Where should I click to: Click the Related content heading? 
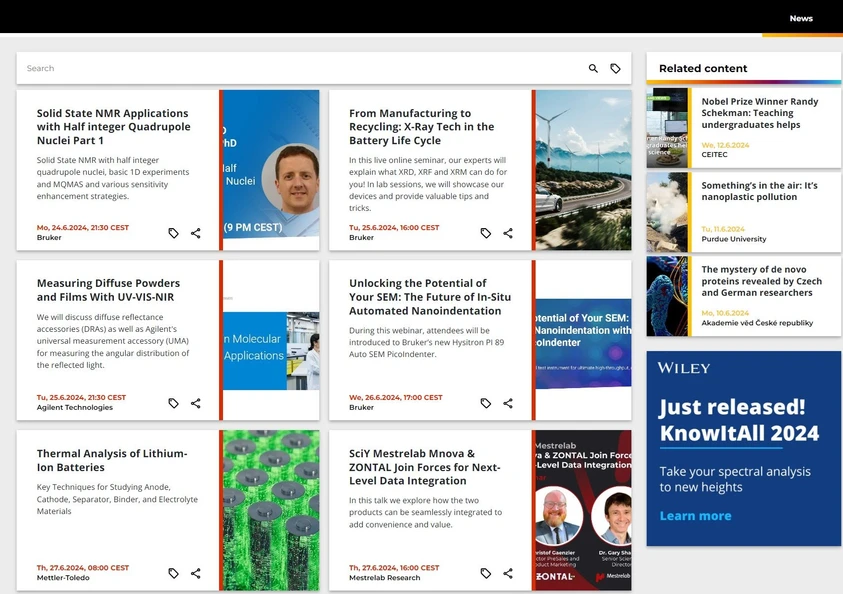pyautogui.click(x=703, y=68)
